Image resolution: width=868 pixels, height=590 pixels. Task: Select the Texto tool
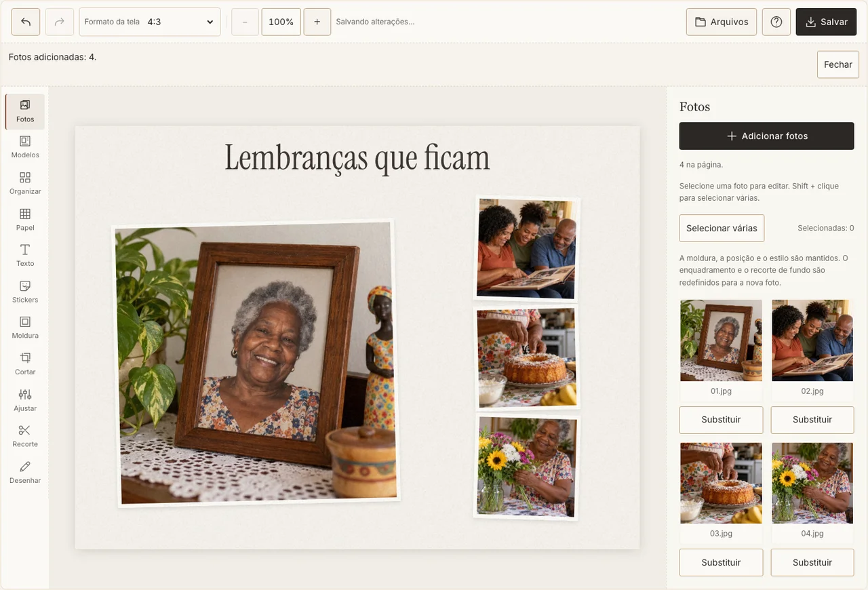25,256
